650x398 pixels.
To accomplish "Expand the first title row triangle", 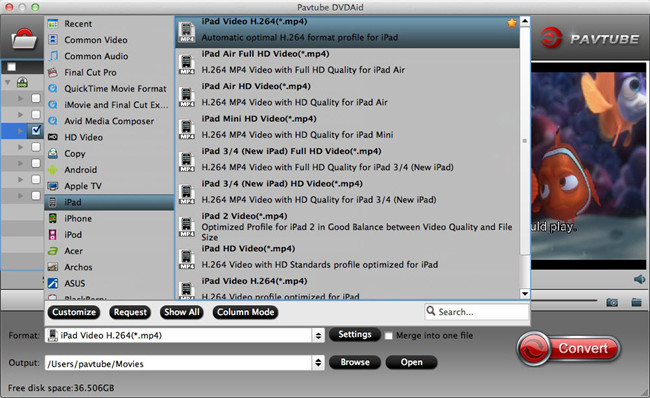I will 20,98.
